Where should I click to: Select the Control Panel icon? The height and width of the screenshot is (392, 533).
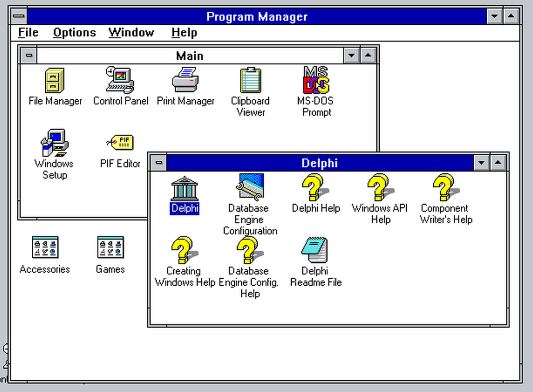(120, 80)
